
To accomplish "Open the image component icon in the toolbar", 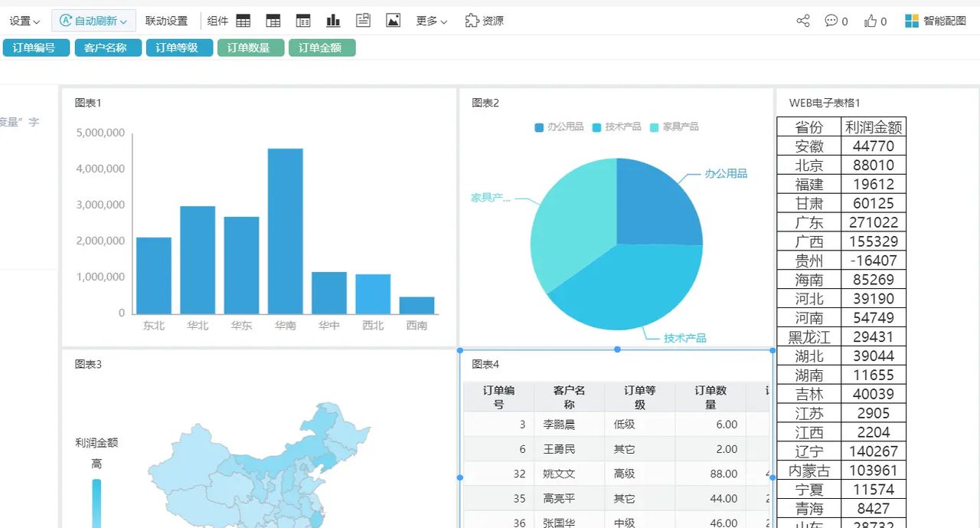I will pos(393,21).
